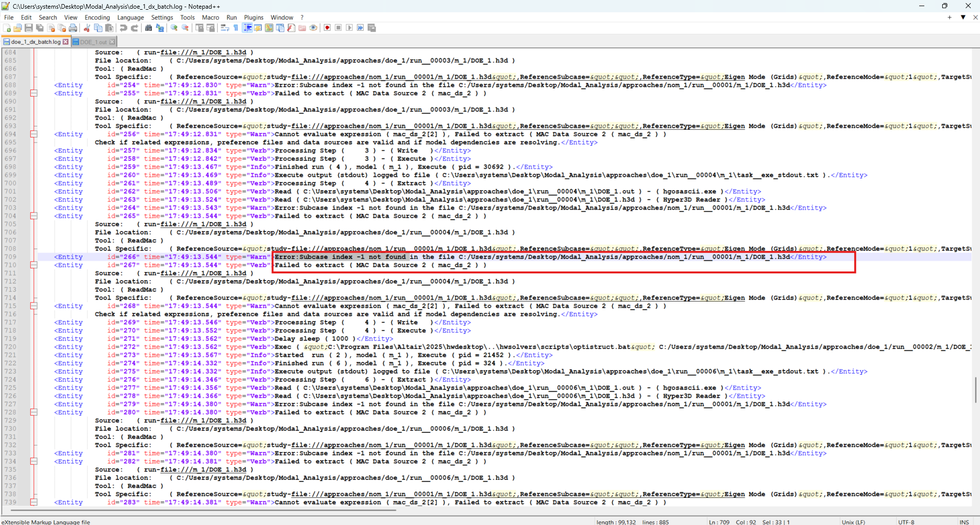Screen dimensions: 980x525
Task: Click the Close All toolbar icon
Action: 62,28
